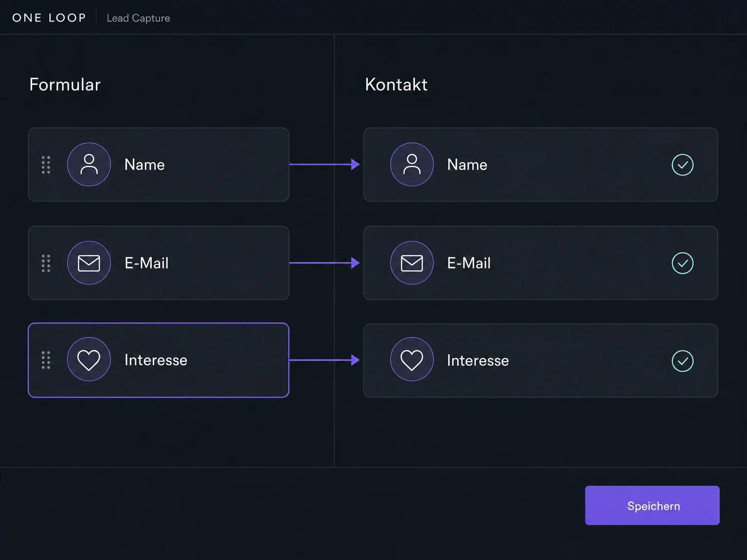The image size is (747, 560).
Task: Select the arrow connecting E-Mail fields
Action: [324, 263]
